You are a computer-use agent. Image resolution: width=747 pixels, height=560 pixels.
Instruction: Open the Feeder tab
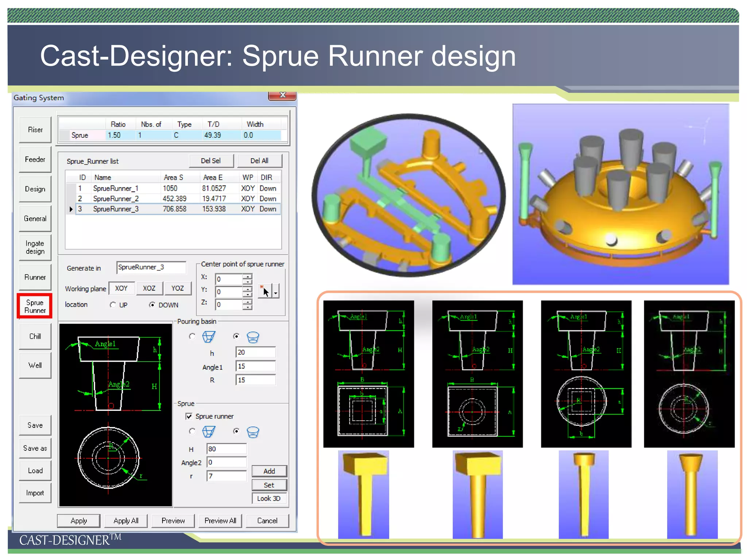click(35, 159)
